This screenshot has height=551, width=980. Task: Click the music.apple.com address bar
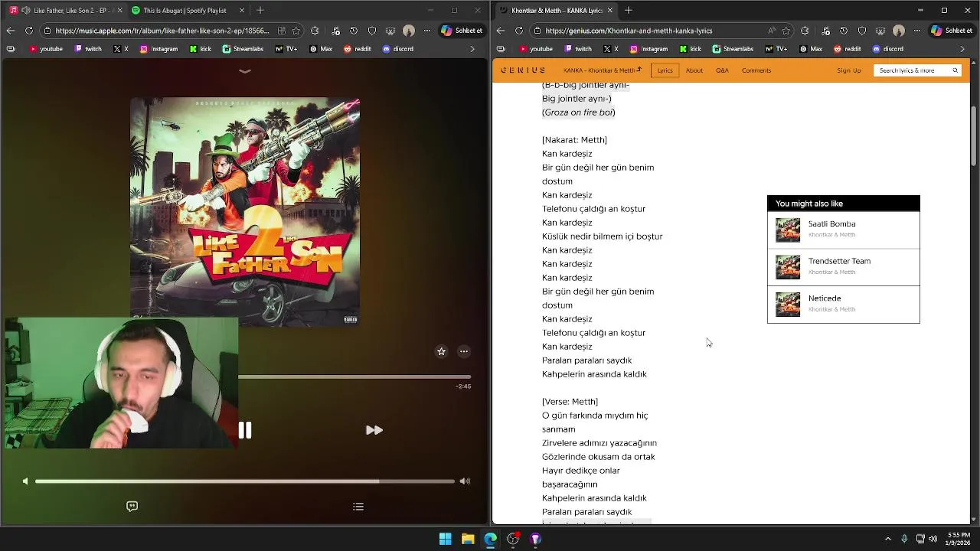[x=162, y=31]
